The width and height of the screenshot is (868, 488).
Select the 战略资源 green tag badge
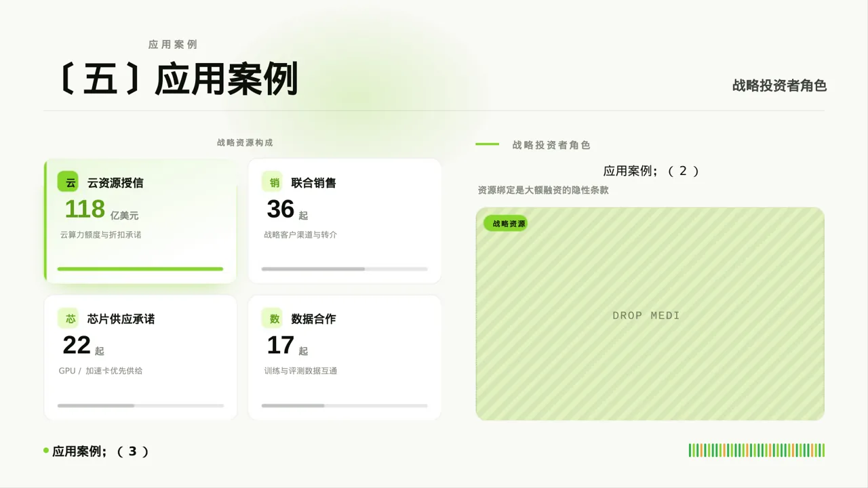click(x=505, y=224)
